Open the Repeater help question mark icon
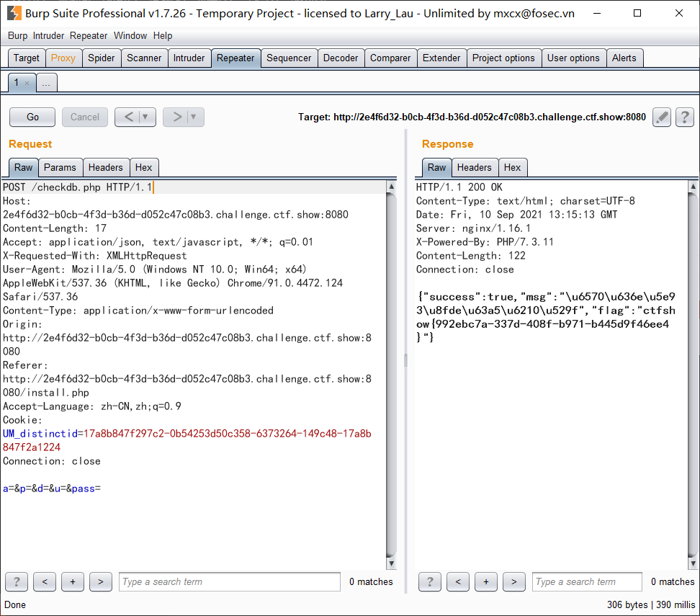The width and height of the screenshot is (700, 616). click(x=684, y=117)
